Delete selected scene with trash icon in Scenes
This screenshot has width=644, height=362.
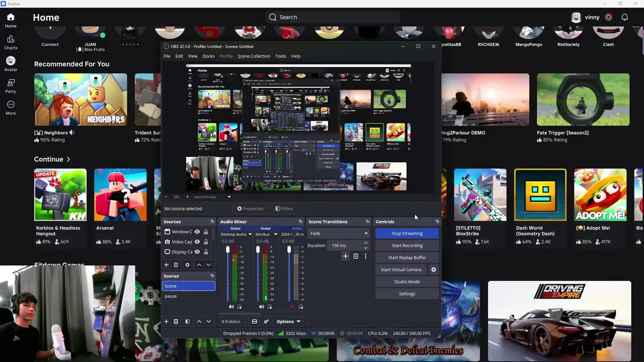(176, 321)
